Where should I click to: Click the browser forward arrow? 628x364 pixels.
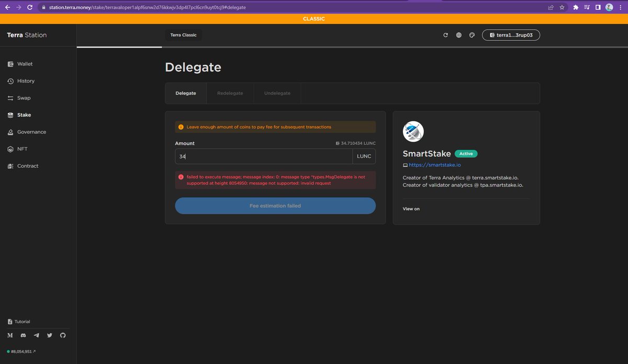tap(19, 7)
